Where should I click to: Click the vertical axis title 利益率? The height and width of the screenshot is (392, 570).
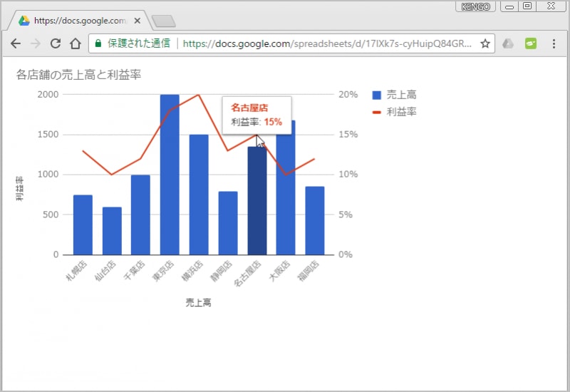point(20,188)
